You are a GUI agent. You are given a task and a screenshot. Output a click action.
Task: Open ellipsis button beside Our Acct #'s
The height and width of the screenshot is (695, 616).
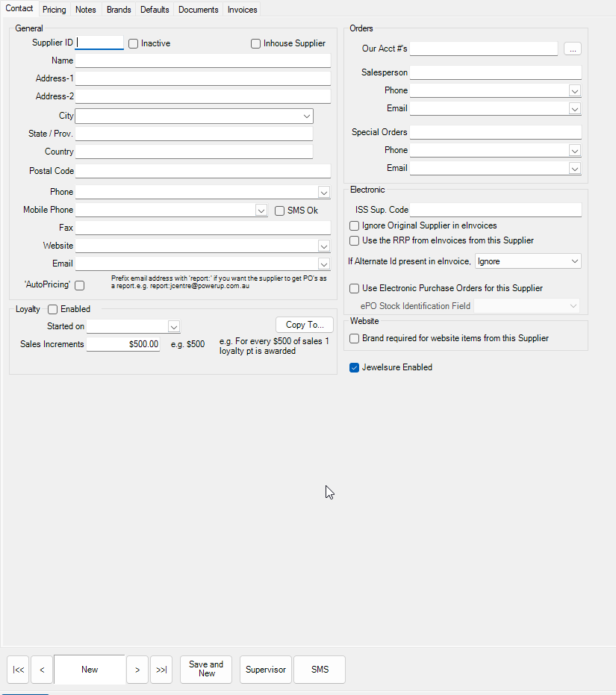(573, 49)
